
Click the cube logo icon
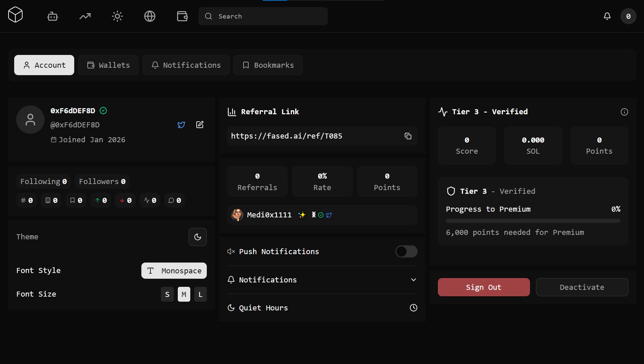pyautogui.click(x=15, y=15)
